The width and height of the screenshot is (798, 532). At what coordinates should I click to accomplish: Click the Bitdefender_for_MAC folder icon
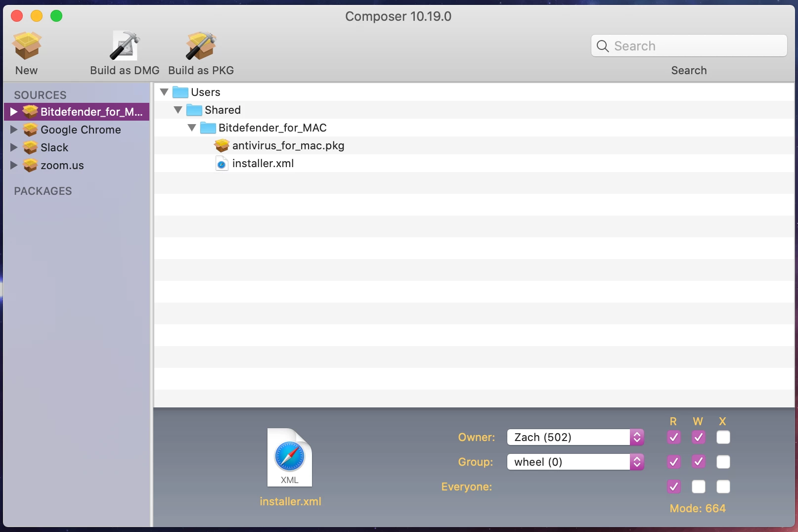[x=208, y=128]
